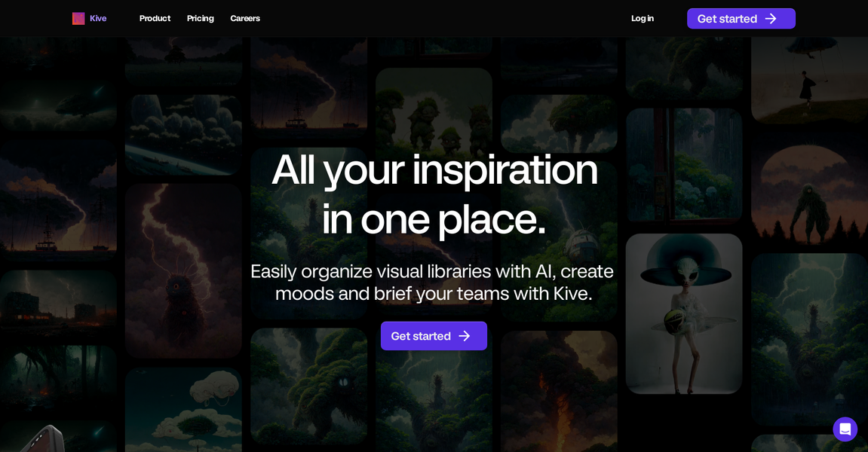This screenshot has height=452, width=868.
Task: Open the Pricing page
Action: click(x=200, y=18)
